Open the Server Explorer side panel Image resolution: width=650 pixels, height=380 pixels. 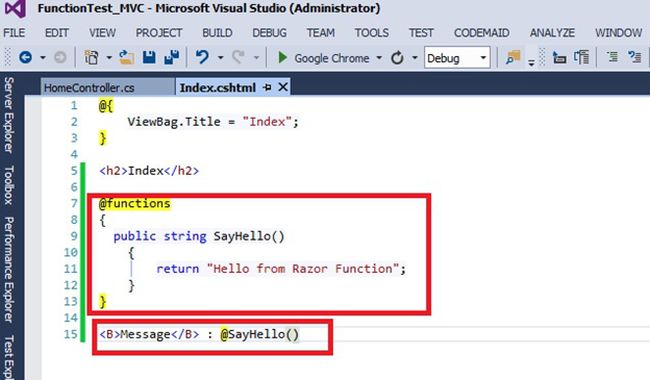pos(9,114)
